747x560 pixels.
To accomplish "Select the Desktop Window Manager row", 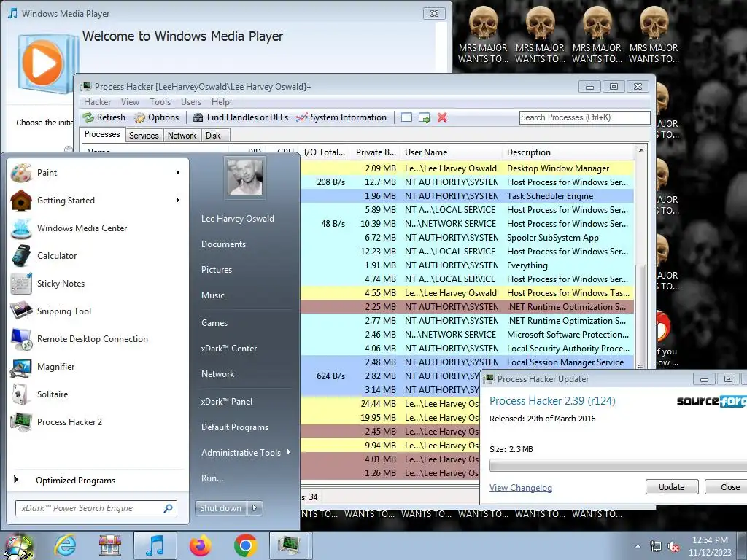I will (x=468, y=168).
